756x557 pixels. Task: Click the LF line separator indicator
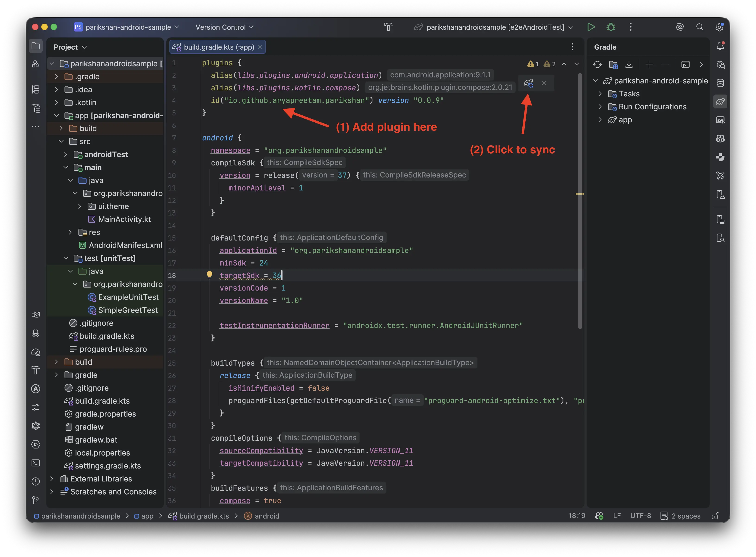tap(617, 516)
